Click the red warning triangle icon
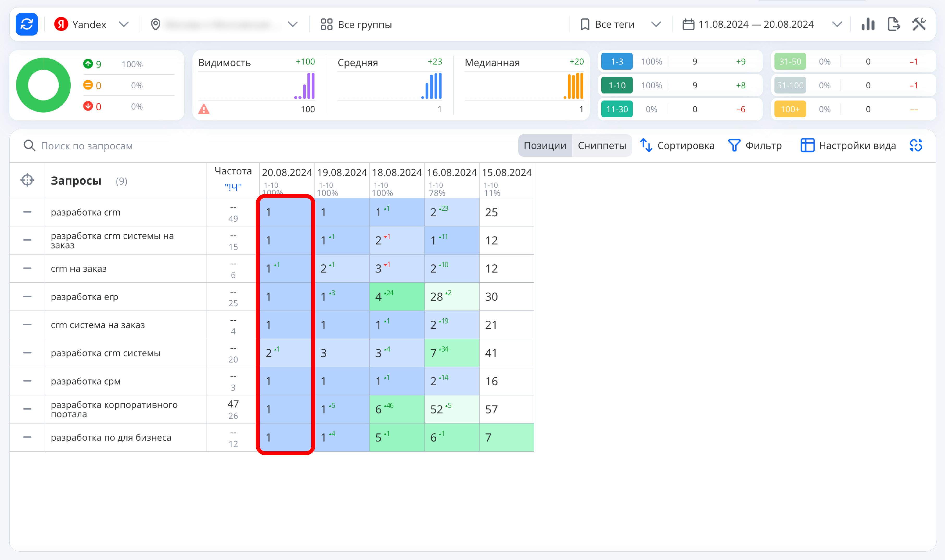945x560 pixels. [x=204, y=109]
